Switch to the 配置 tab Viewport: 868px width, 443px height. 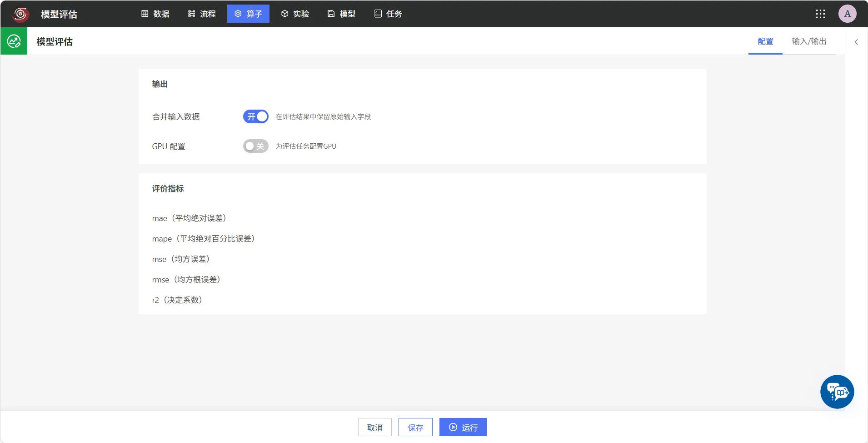[x=765, y=41]
